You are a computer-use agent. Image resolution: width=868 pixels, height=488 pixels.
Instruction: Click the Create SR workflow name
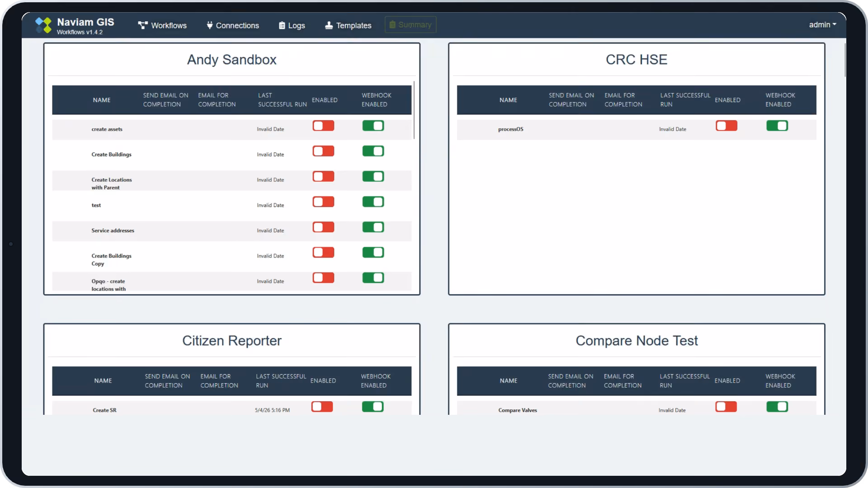tap(104, 410)
